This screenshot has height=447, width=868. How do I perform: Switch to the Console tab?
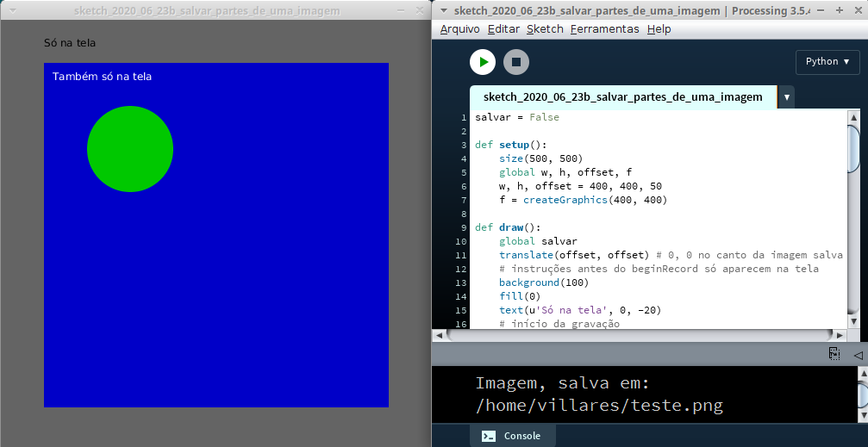pos(512,436)
